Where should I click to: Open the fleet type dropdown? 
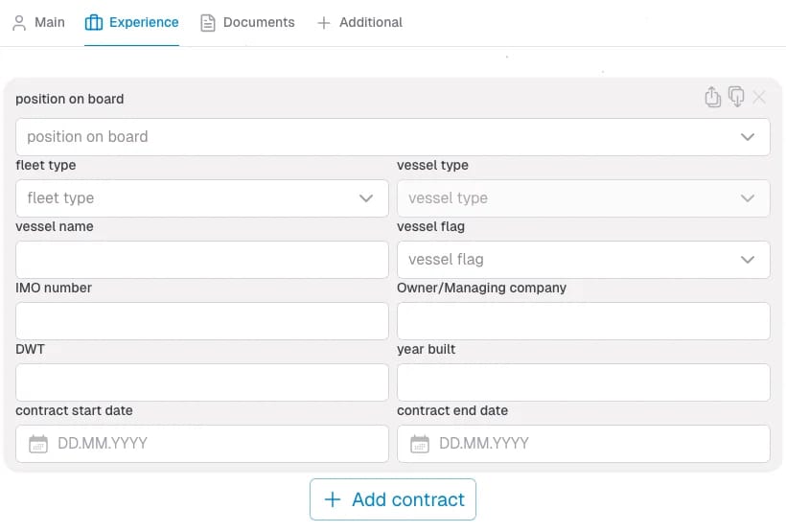(366, 198)
